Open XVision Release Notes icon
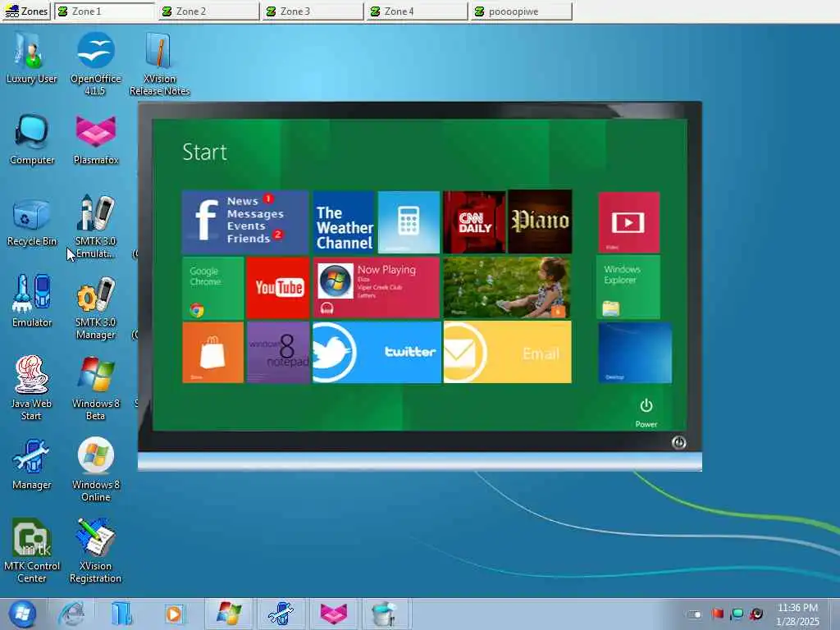The width and height of the screenshot is (840, 630). coord(159,63)
